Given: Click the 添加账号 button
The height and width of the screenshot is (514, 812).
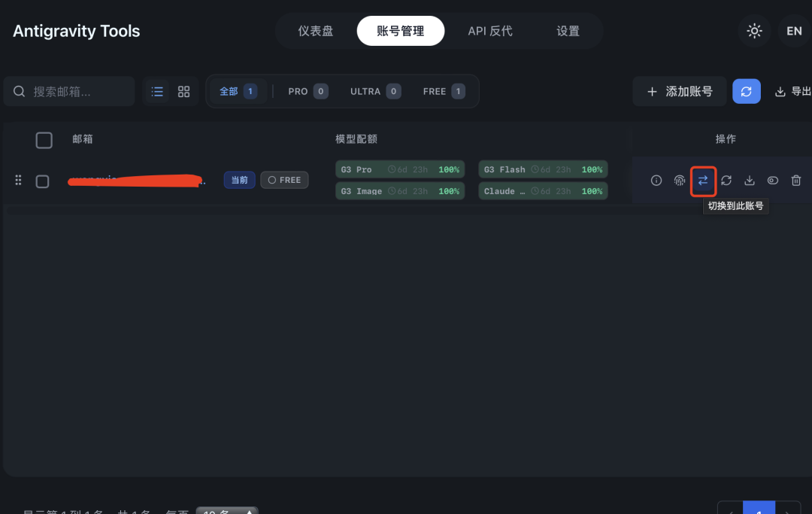Looking at the screenshot, I should 679,91.
